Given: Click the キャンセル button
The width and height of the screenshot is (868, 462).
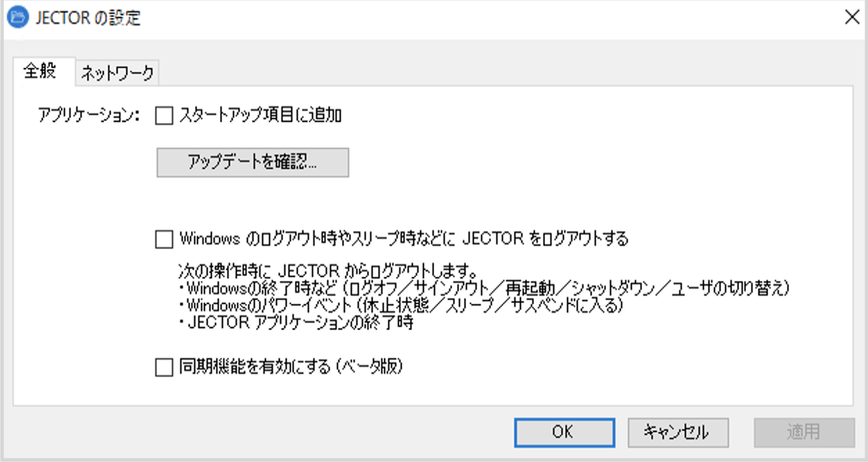Looking at the screenshot, I should (677, 432).
